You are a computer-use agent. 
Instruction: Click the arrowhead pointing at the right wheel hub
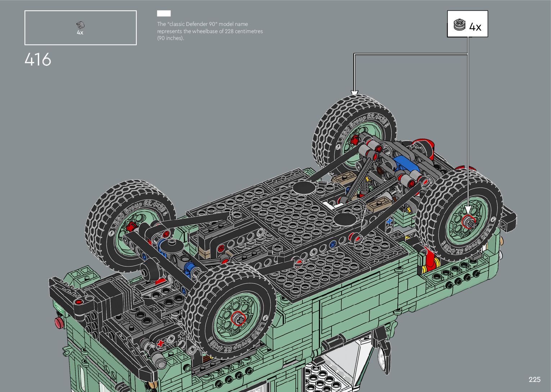(x=468, y=211)
